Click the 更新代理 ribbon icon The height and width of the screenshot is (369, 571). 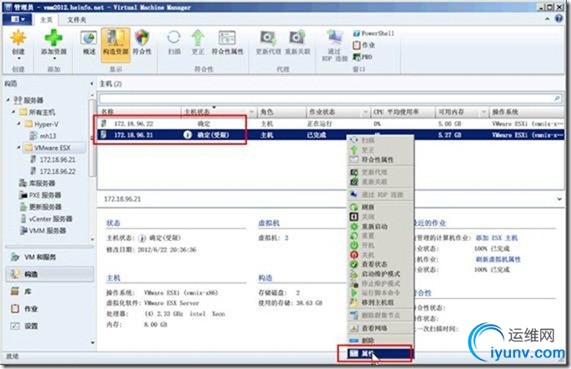268,38
